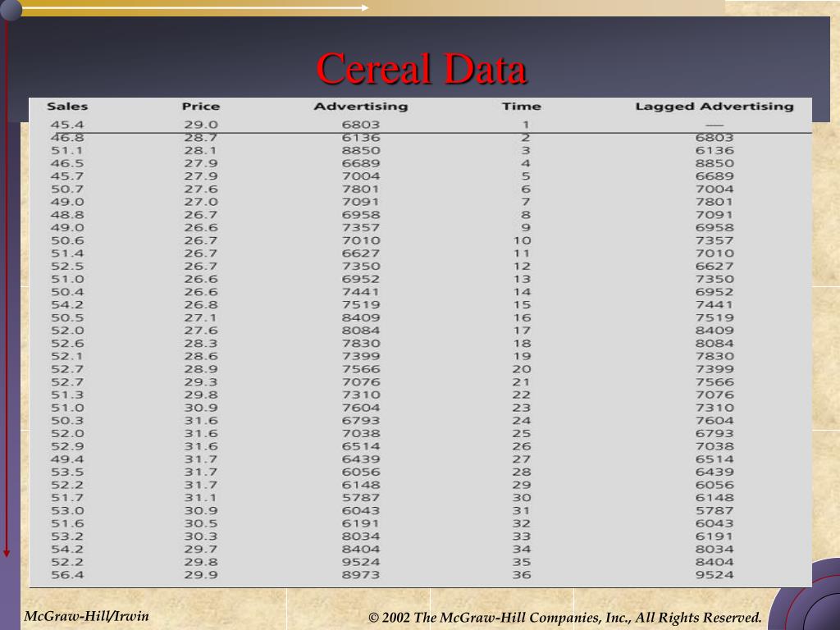
Task: Click the Price value 28.7
Action: coord(201,138)
